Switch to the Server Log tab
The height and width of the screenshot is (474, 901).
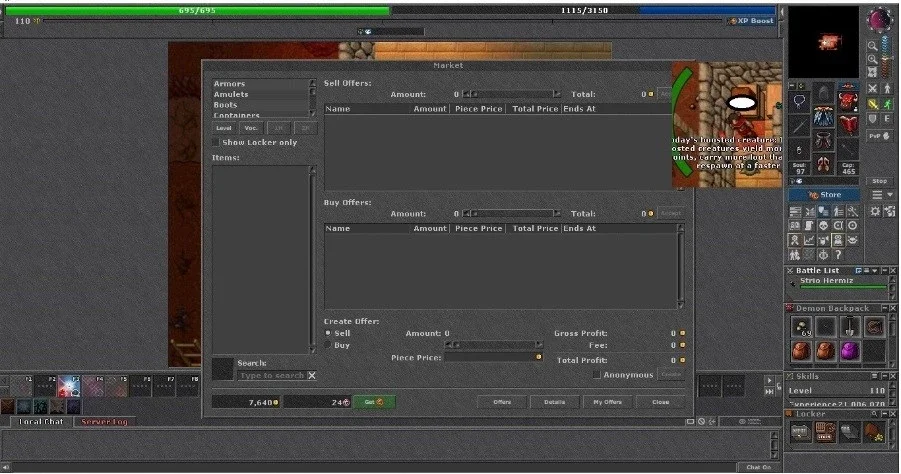tap(104, 422)
